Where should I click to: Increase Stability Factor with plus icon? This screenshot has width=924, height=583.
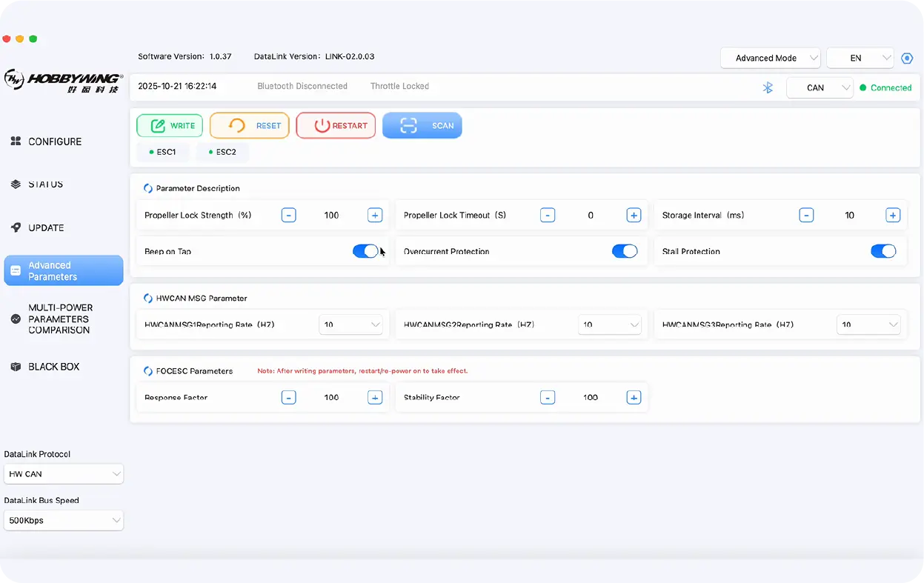click(634, 398)
